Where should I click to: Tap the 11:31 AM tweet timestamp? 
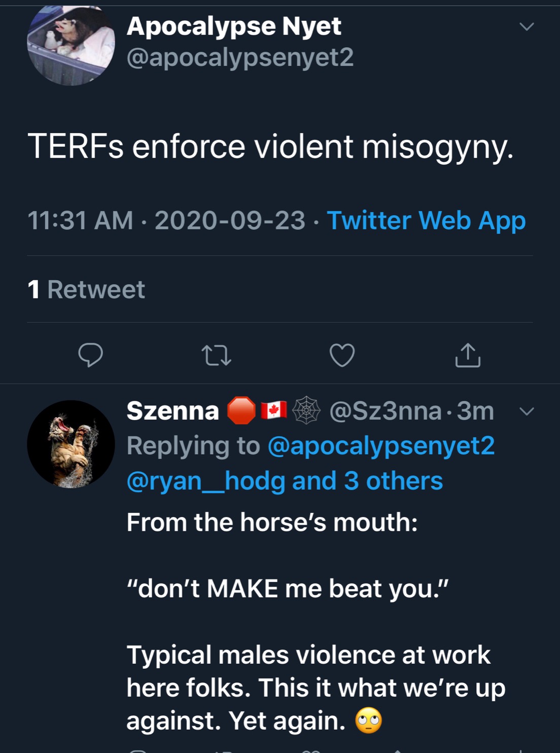[x=80, y=221]
